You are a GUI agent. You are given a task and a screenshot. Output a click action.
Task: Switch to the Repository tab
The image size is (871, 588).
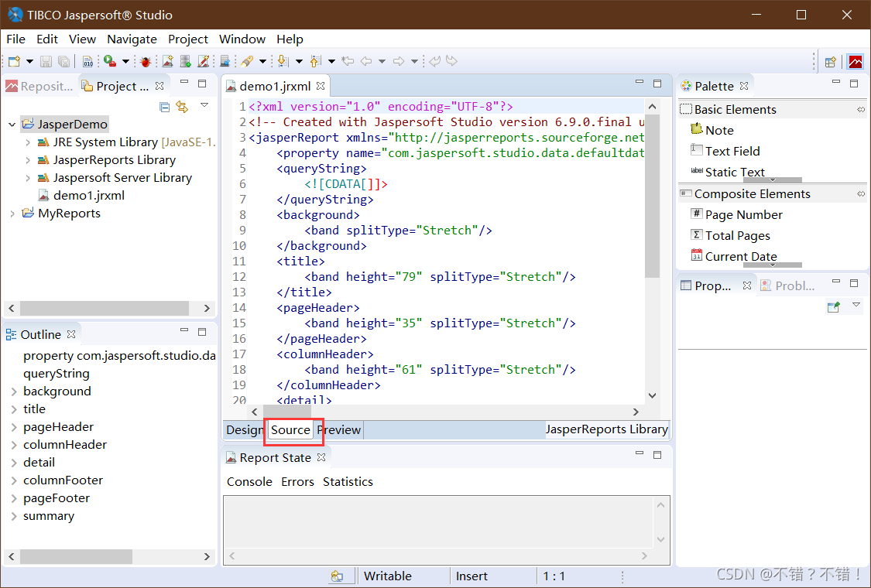39,86
